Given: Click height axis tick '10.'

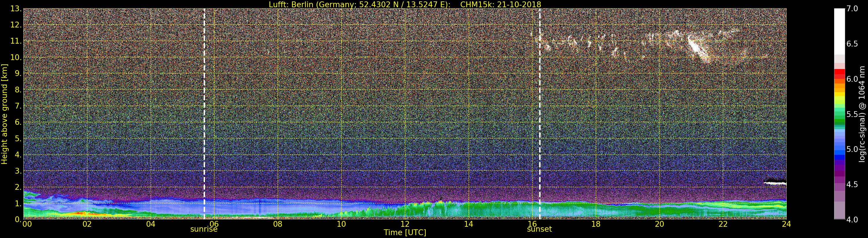Looking at the screenshot, I should (16, 57).
